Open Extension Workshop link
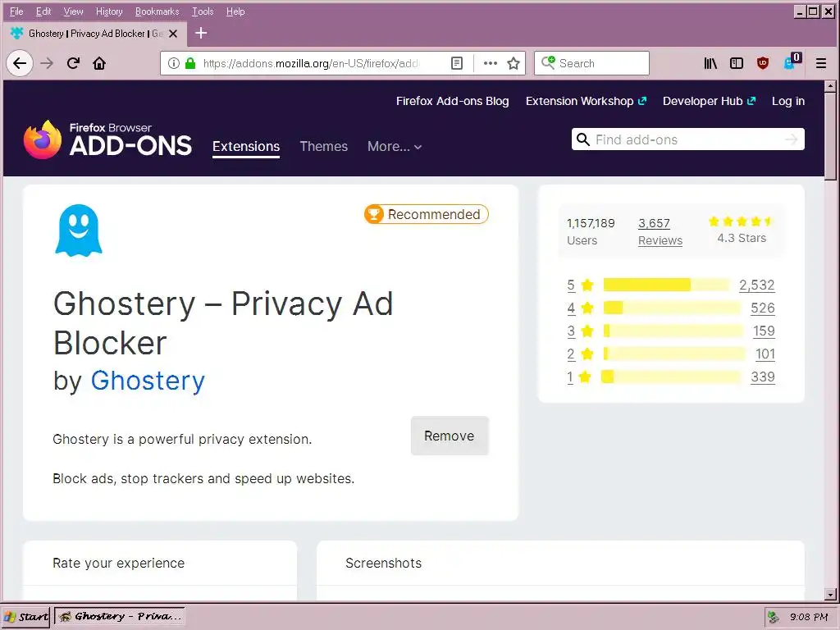This screenshot has width=840, height=630. (586, 101)
